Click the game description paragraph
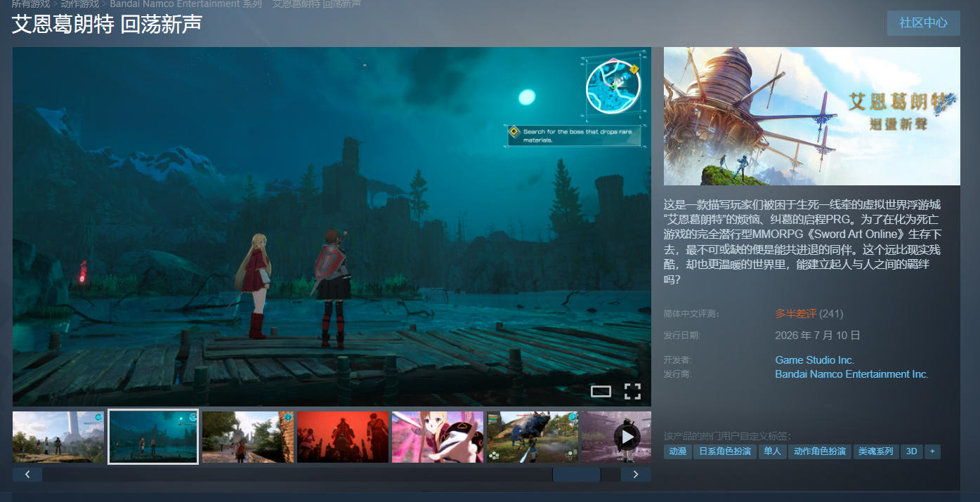This screenshot has height=502, width=980. [802, 242]
